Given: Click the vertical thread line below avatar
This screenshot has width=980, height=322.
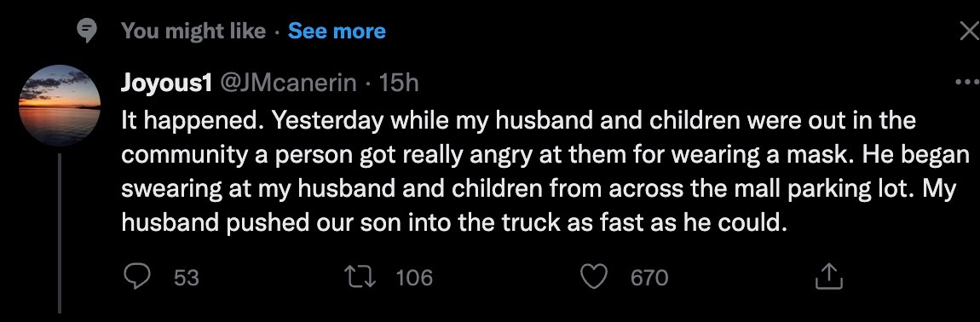Looking at the screenshot, I should pyautogui.click(x=60, y=233).
